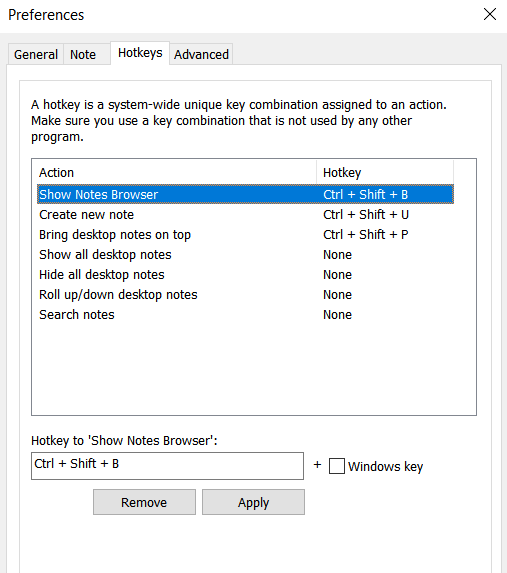Go to the Advanced tab
Viewport: 507px width, 573px height.
tap(201, 54)
